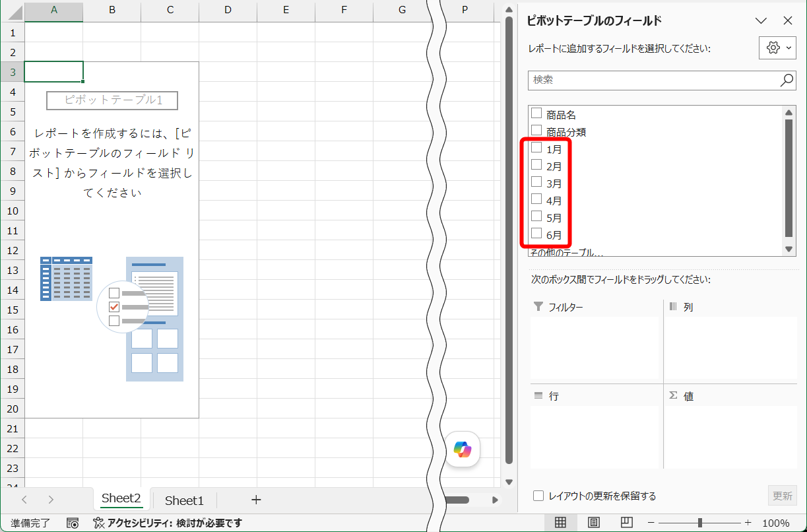Select the Sheet2 tab
Screen dimensions: 807x532
[121, 499]
